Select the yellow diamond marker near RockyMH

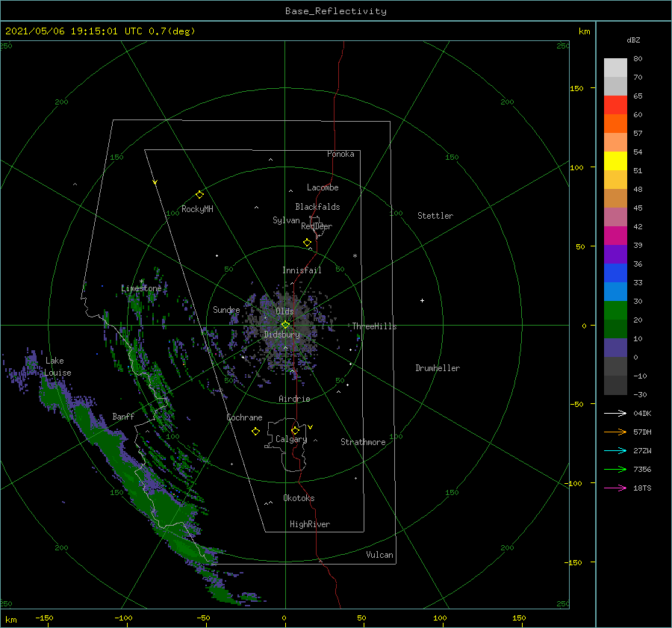click(199, 195)
